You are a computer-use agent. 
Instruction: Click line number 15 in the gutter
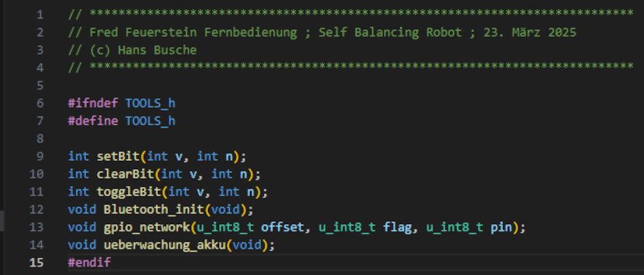click(36, 263)
